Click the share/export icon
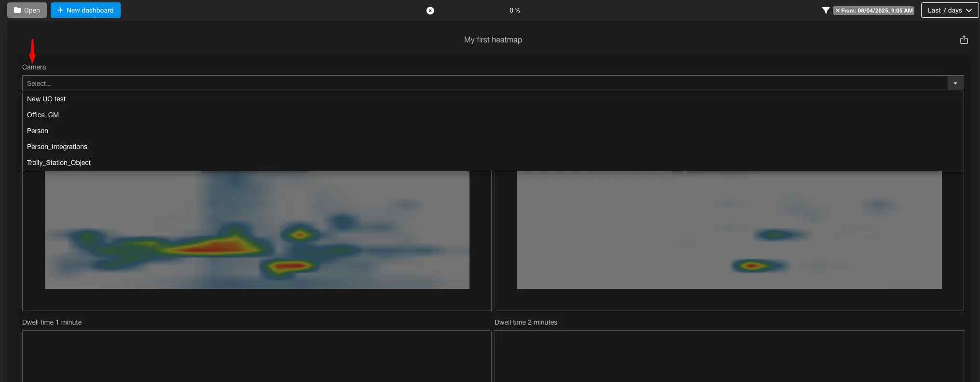The image size is (980, 382). coord(964,40)
